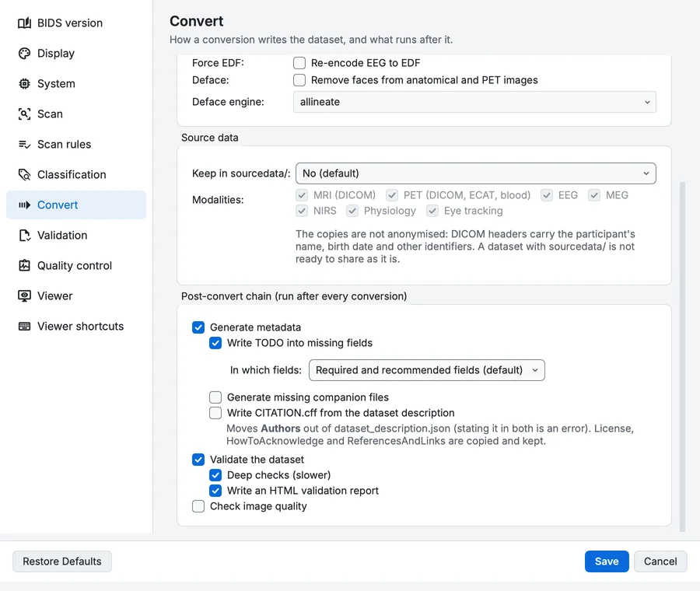
Task: Click the Display palette icon
Action: (25, 53)
